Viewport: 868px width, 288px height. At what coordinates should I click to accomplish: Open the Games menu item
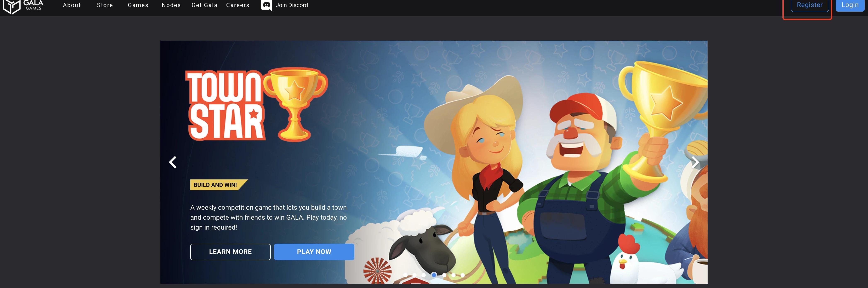138,5
